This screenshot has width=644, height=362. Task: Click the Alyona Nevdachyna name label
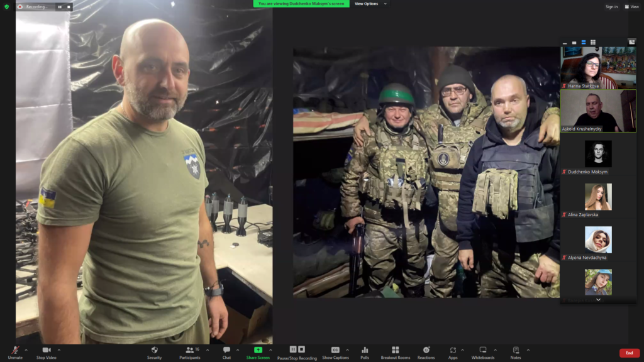coord(587,258)
